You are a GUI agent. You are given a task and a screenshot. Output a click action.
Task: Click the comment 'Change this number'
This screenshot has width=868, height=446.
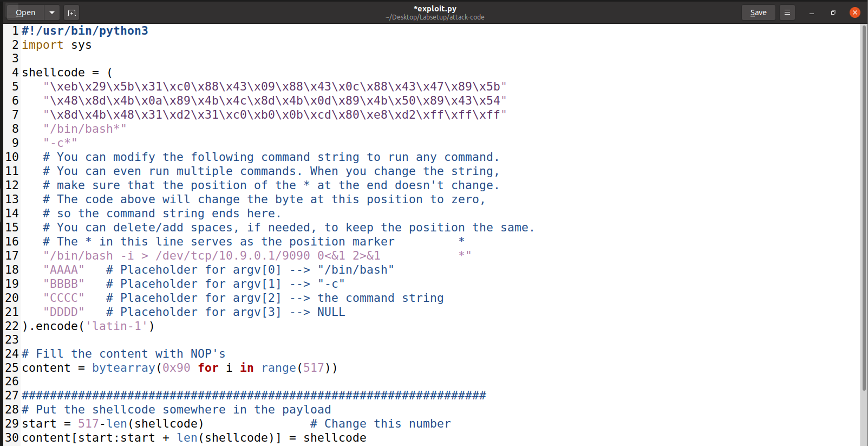coord(381,424)
